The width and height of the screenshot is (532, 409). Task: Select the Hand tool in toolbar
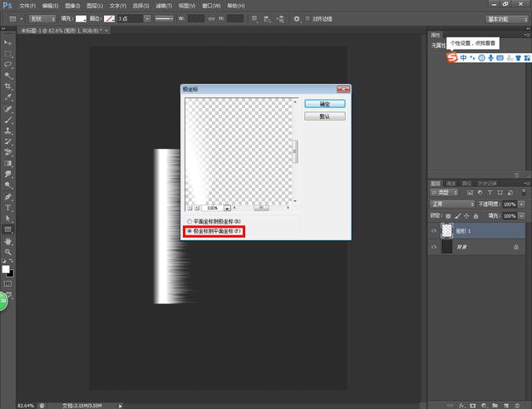pyautogui.click(x=8, y=241)
